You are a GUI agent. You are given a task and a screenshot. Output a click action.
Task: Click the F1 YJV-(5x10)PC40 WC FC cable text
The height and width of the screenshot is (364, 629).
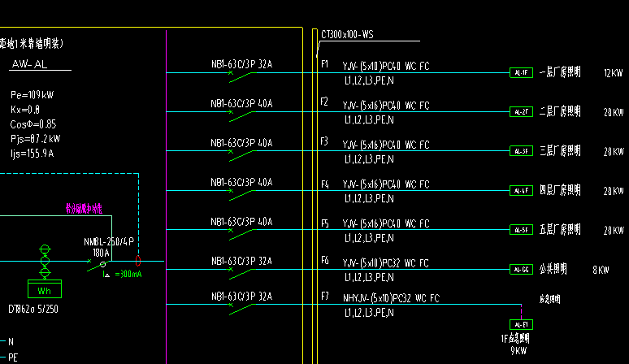click(x=386, y=66)
